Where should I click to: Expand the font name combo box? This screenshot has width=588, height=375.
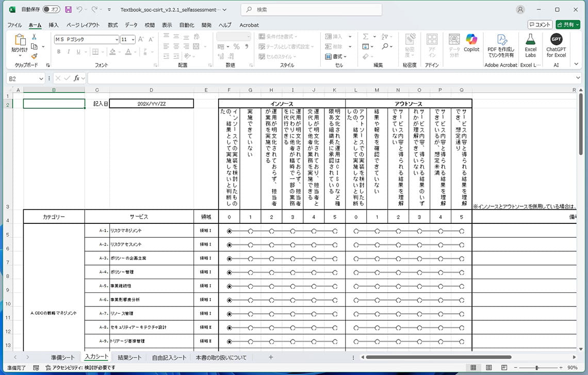[x=116, y=39]
